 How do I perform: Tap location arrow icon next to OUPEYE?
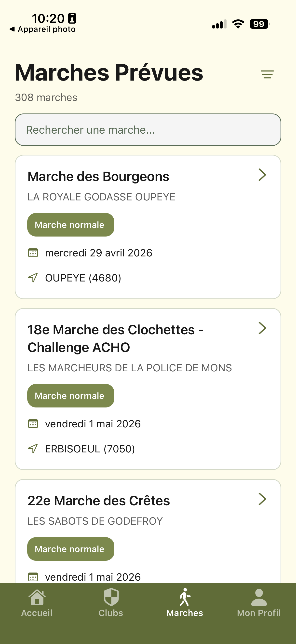33,278
